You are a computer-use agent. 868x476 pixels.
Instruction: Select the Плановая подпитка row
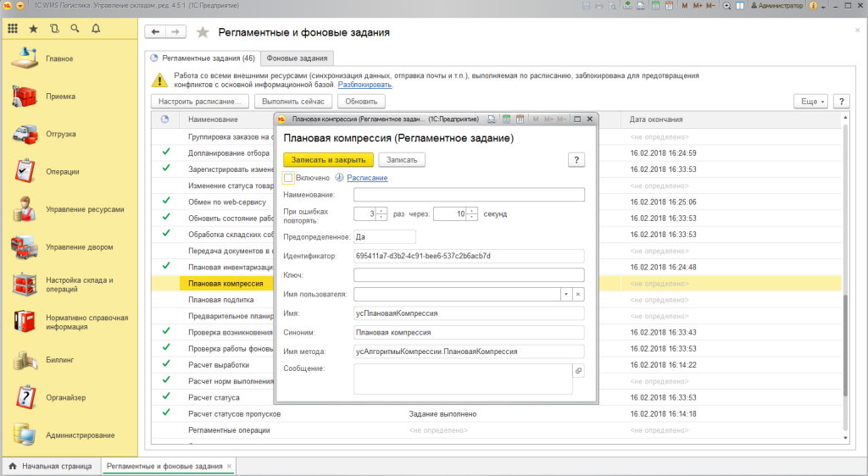click(221, 300)
